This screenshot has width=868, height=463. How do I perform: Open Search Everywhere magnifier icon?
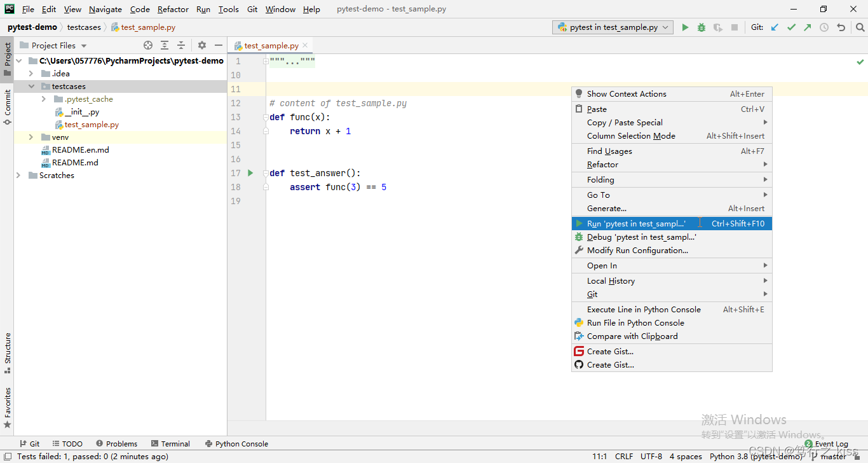pos(860,27)
